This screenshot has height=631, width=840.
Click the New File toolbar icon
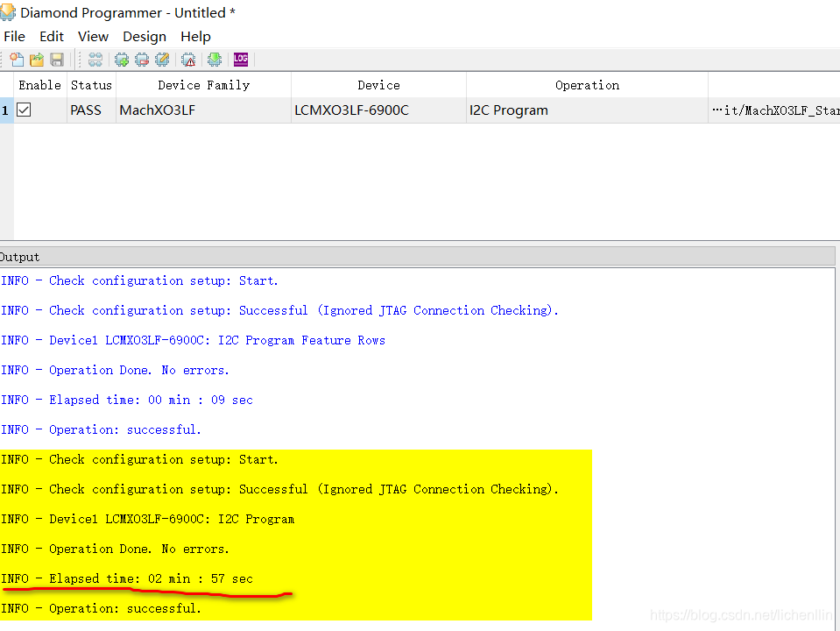coord(17,60)
